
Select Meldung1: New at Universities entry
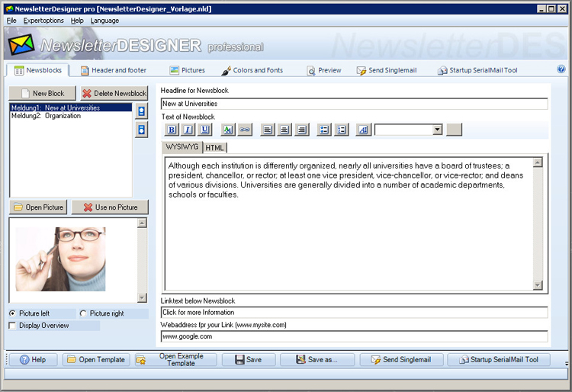71,108
